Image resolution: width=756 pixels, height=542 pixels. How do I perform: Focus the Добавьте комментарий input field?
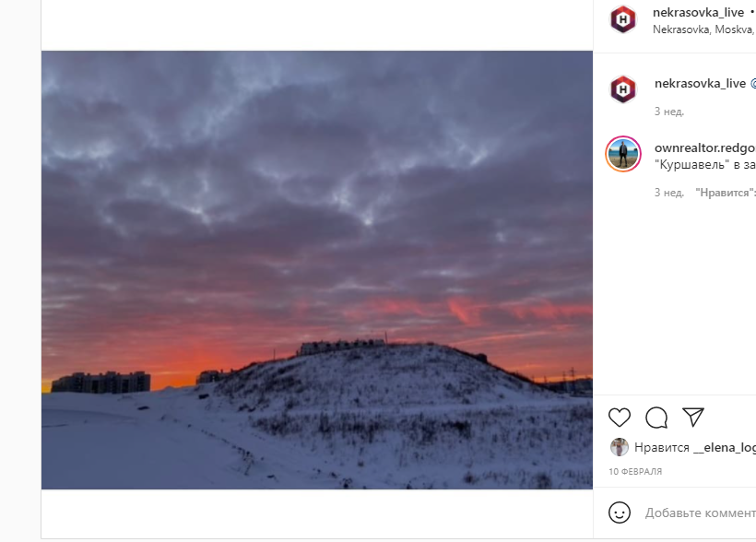tap(701, 513)
